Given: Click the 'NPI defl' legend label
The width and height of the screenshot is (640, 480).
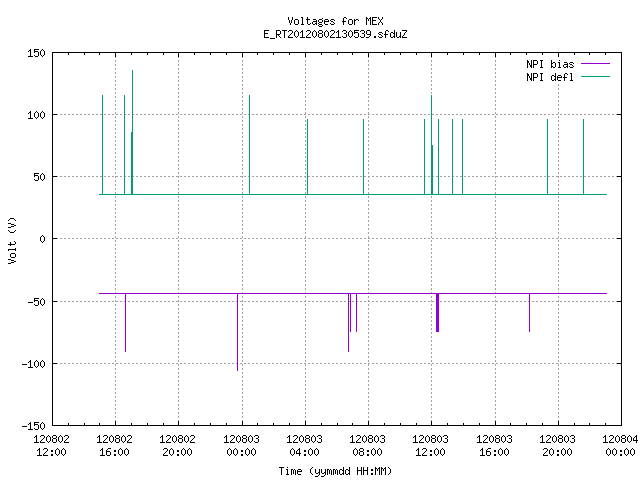Looking at the screenshot, I should (550, 77).
